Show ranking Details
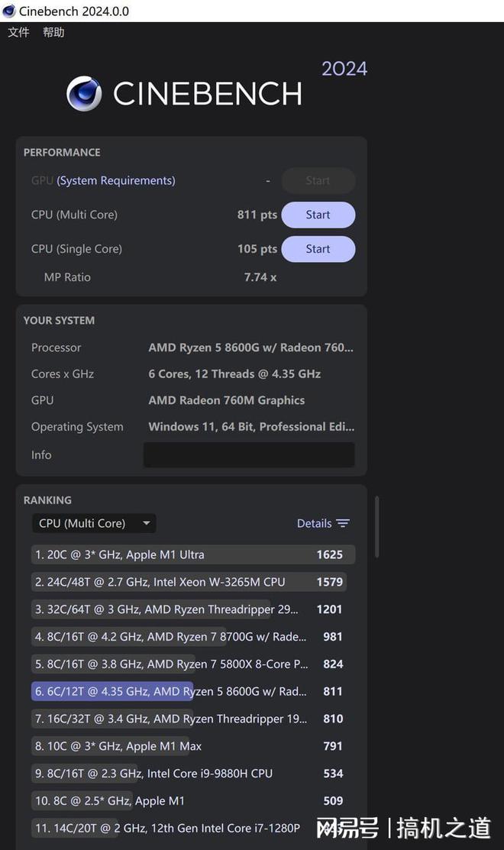This screenshot has width=504, height=850. point(315,523)
